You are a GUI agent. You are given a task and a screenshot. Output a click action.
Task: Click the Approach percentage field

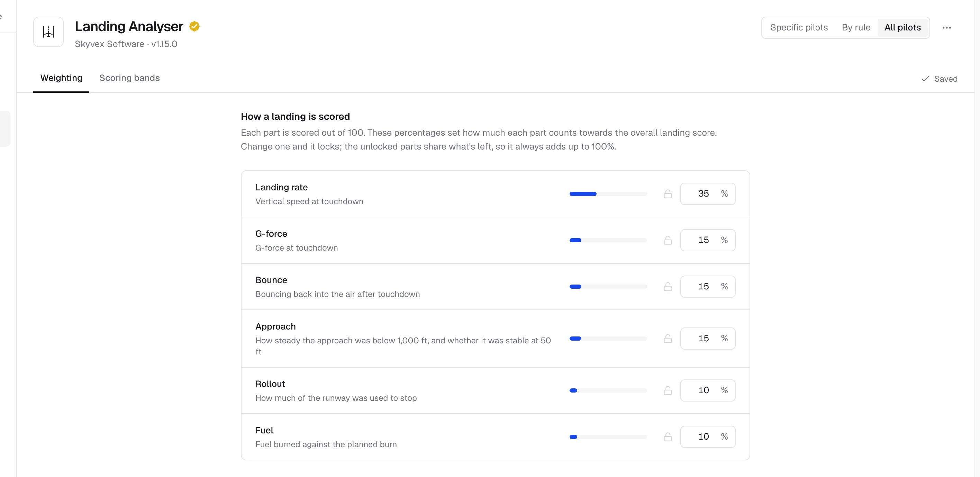click(x=708, y=339)
